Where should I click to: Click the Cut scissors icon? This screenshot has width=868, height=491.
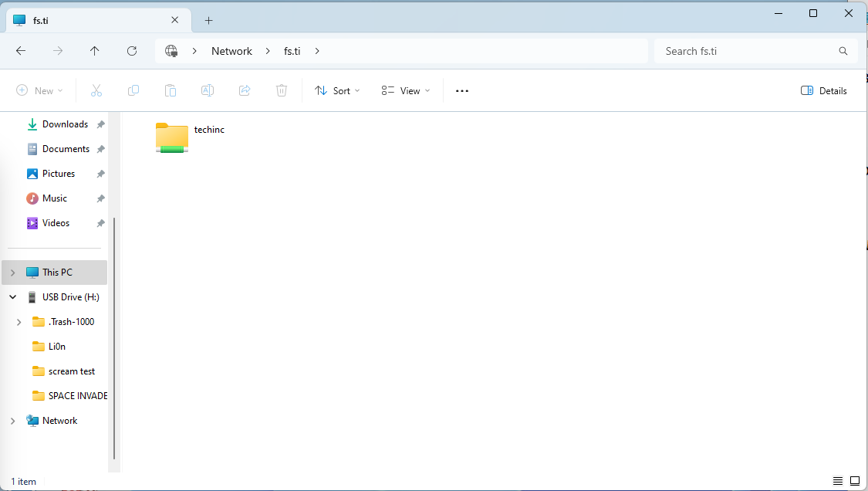coord(96,90)
